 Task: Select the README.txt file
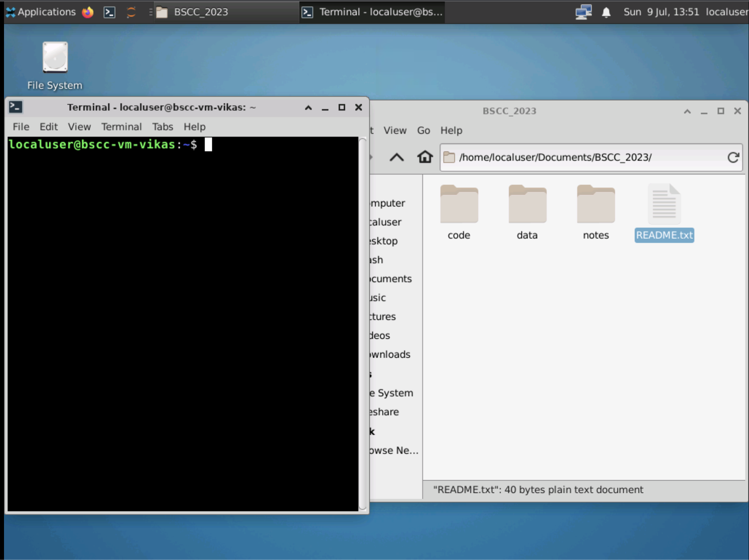pyautogui.click(x=664, y=212)
